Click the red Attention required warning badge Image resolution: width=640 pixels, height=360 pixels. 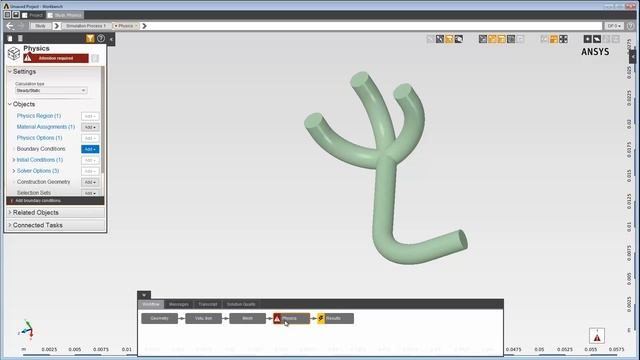[x=56, y=58]
